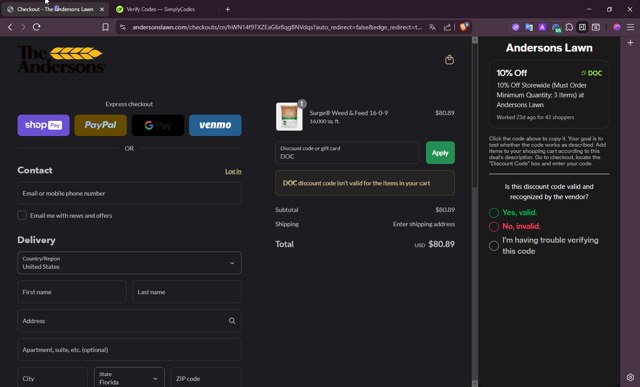Go back to the previous page

[x=10, y=27]
